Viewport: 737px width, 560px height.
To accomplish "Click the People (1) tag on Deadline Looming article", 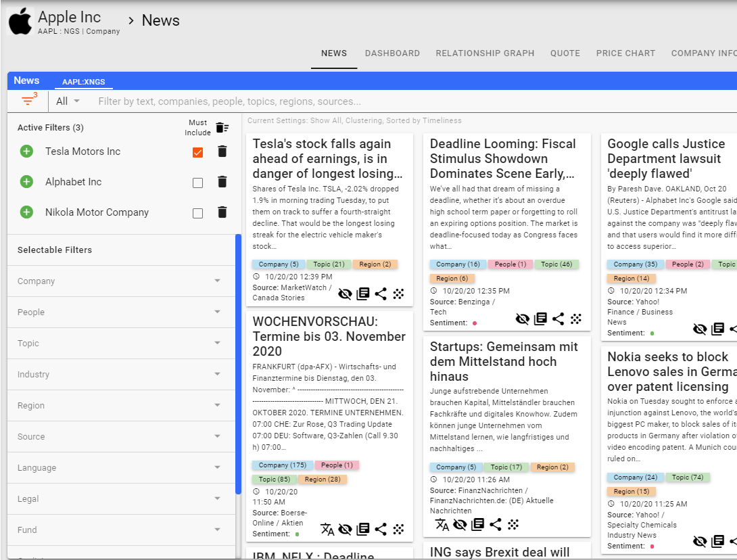I will click(x=510, y=264).
